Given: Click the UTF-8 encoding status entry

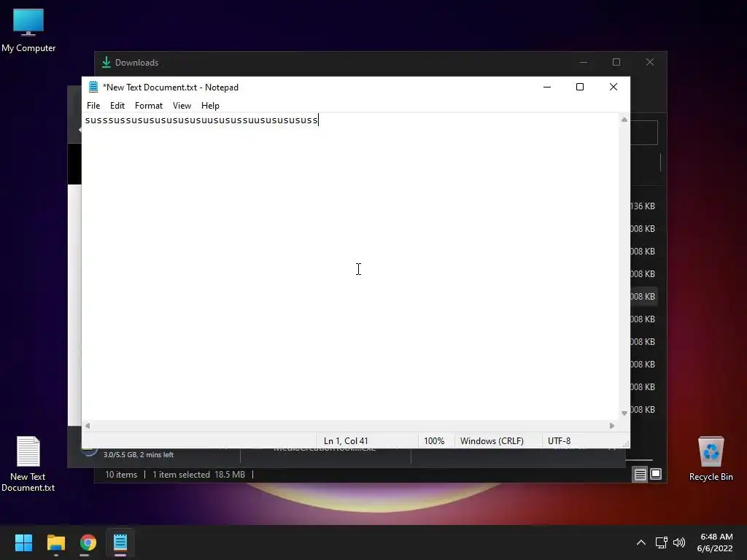Looking at the screenshot, I should [560, 441].
